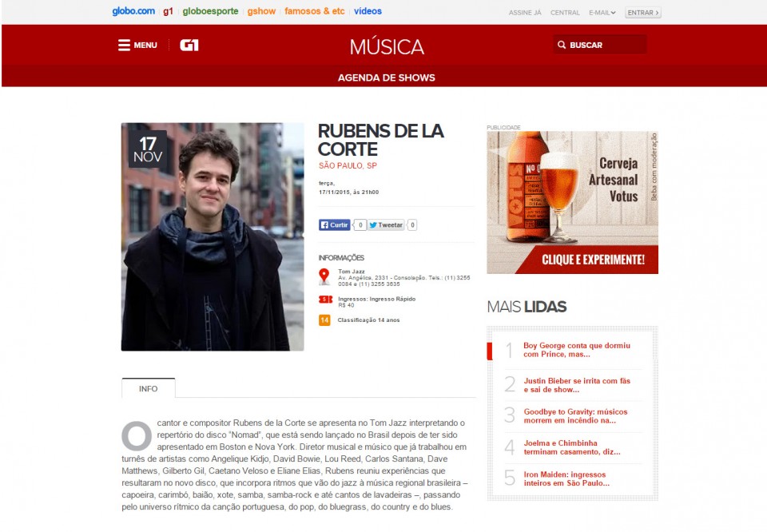Open AGENDA DE SHOWS section
This screenshot has width=767, height=532.
387,77
